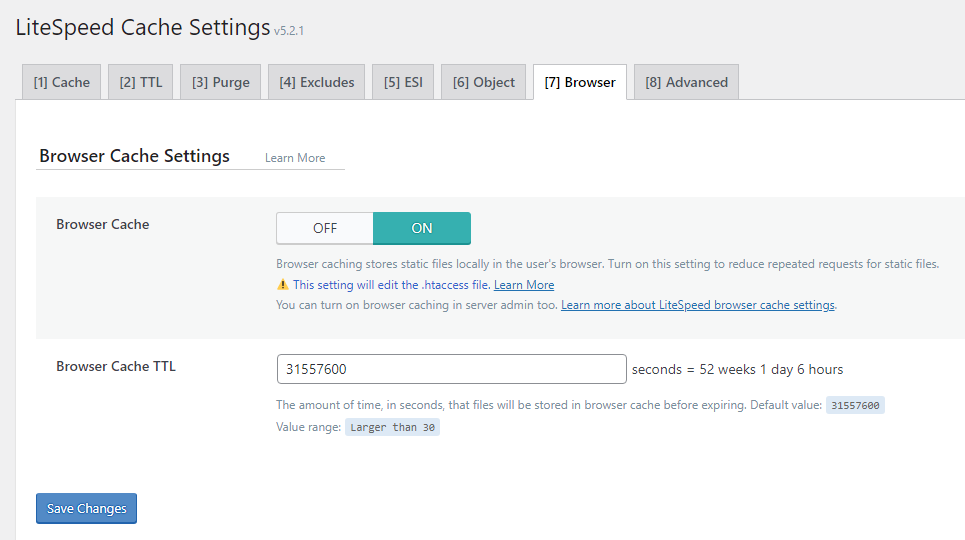The height and width of the screenshot is (540, 965).
Task: Go to the [3] Purge tab
Action: 220,82
